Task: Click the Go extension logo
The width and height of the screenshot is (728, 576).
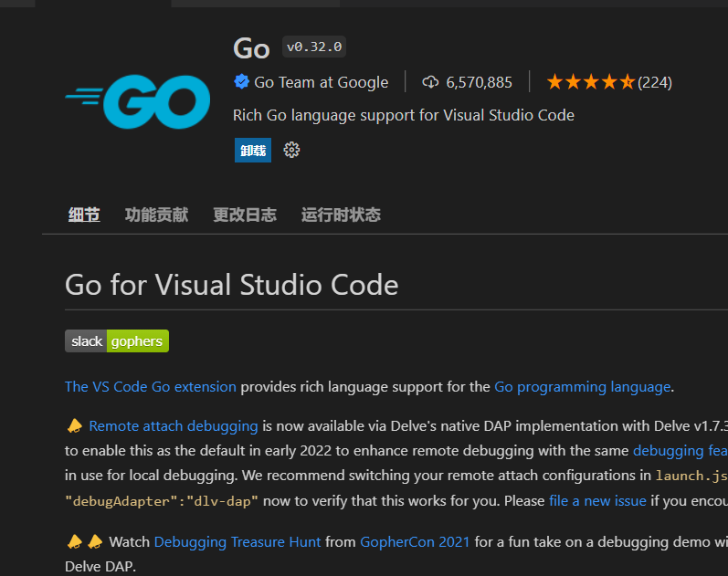Action: [x=137, y=99]
